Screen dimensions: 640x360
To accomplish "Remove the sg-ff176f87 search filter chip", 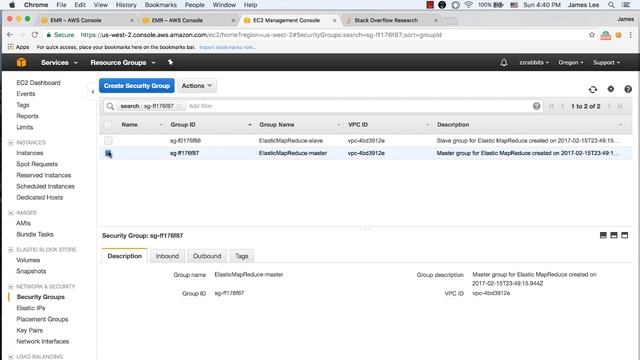I will pos(179,106).
